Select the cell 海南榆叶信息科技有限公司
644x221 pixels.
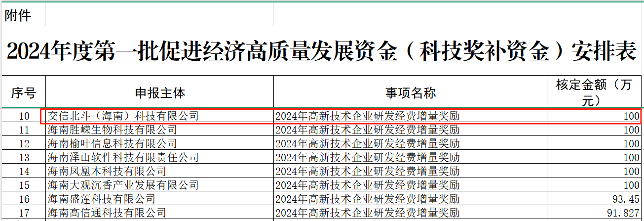[x=159, y=144]
